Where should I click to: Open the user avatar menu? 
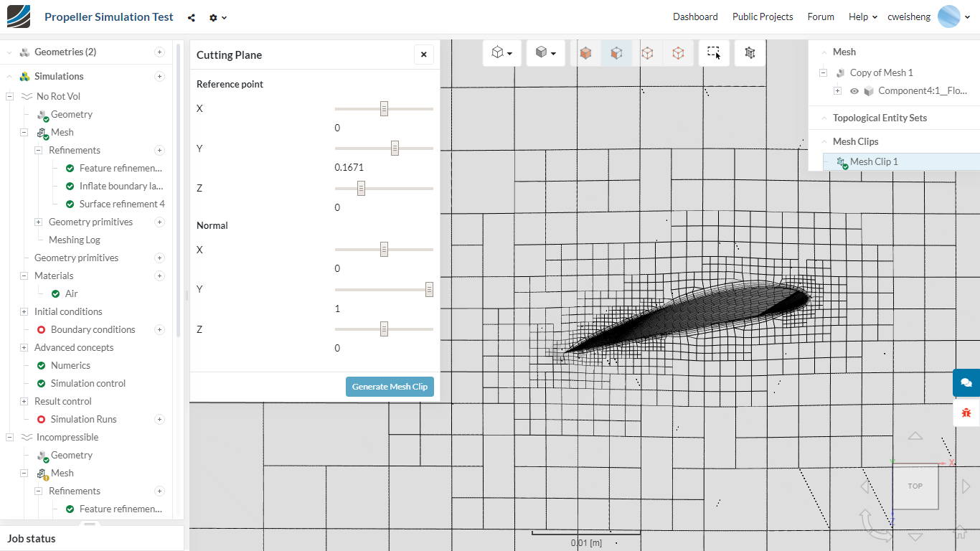tap(953, 17)
